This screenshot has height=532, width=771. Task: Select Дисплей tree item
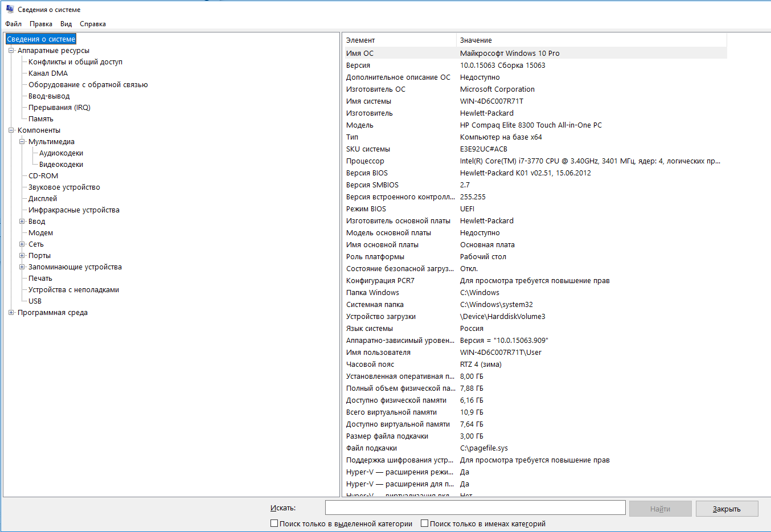[43, 199]
